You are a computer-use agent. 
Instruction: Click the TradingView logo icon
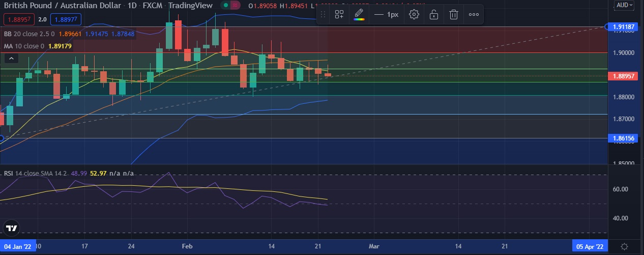pyautogui.click(x=12, y=228)
